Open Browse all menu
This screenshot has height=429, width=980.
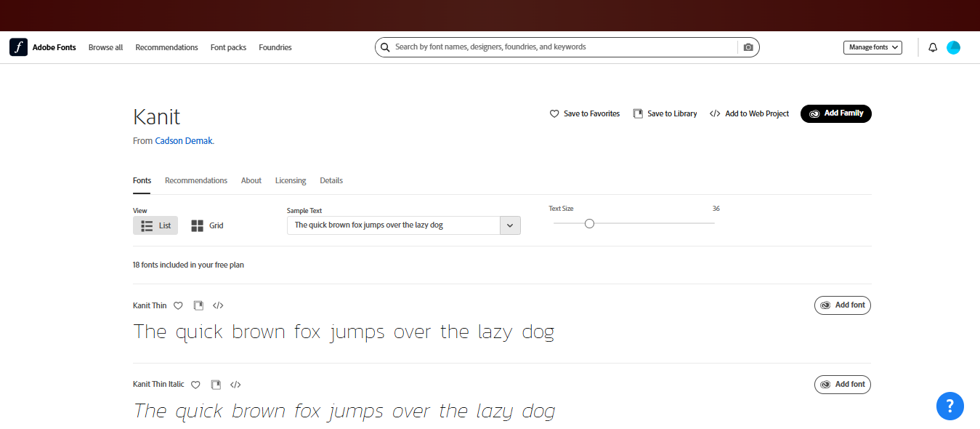(105, 47)
